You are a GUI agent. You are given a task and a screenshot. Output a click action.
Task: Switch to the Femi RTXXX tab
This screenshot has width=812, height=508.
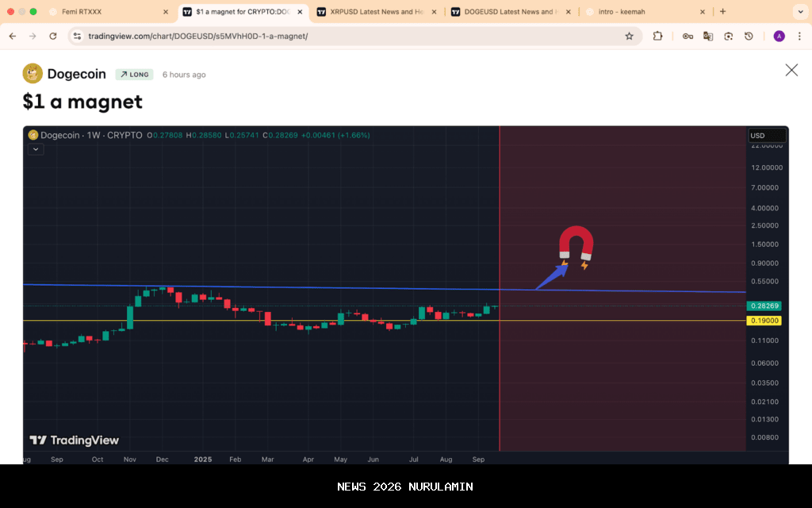pos(107,12)
